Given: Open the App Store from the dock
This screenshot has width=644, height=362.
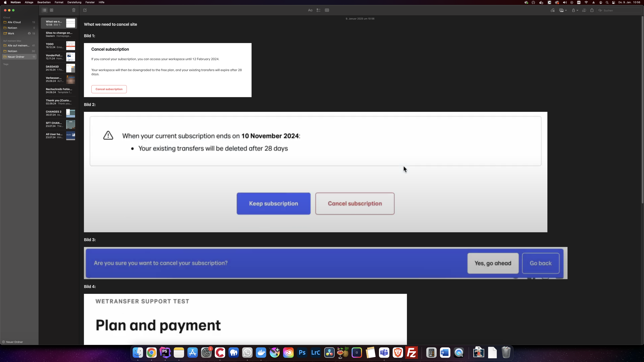Looking at the screenshot, I should [192, 353].
